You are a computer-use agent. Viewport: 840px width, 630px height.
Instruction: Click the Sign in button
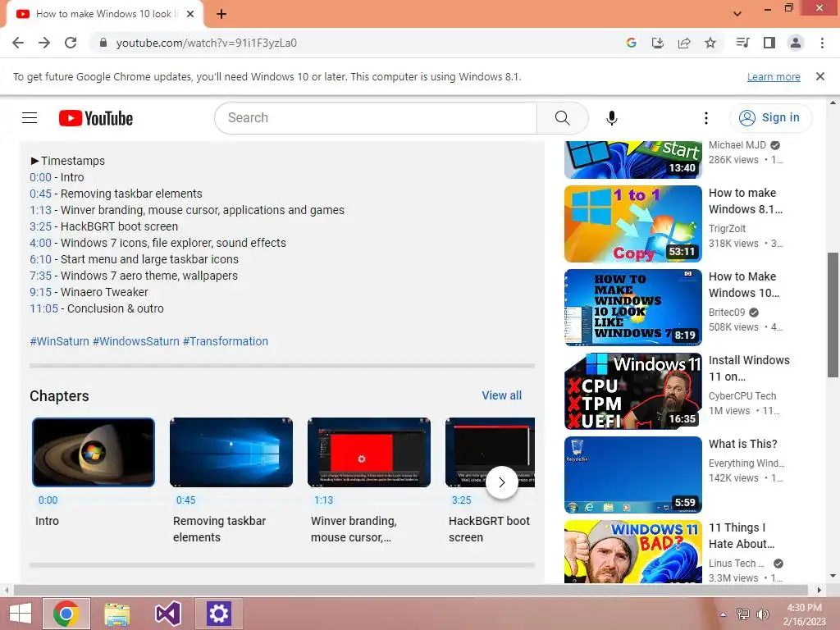point(770,118)
